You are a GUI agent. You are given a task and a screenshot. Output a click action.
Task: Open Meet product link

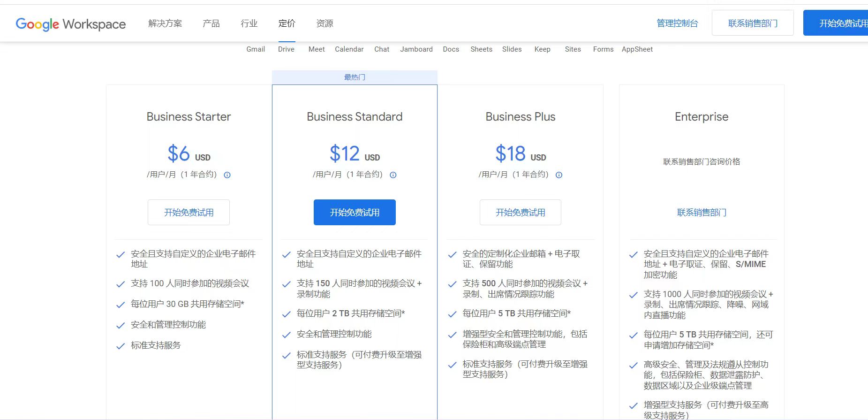click(x=317, y=49)
